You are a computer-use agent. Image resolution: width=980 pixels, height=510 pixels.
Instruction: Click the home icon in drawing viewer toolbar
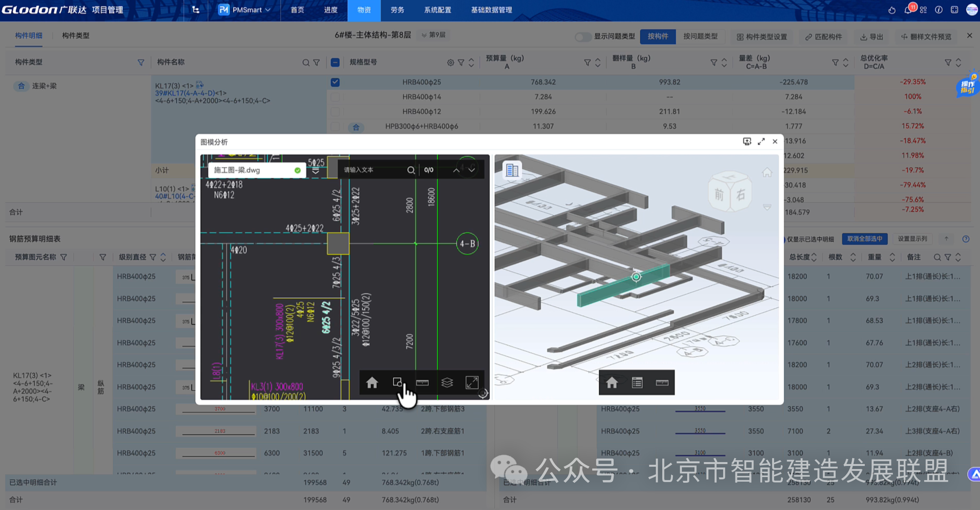[x=372, y=382]
